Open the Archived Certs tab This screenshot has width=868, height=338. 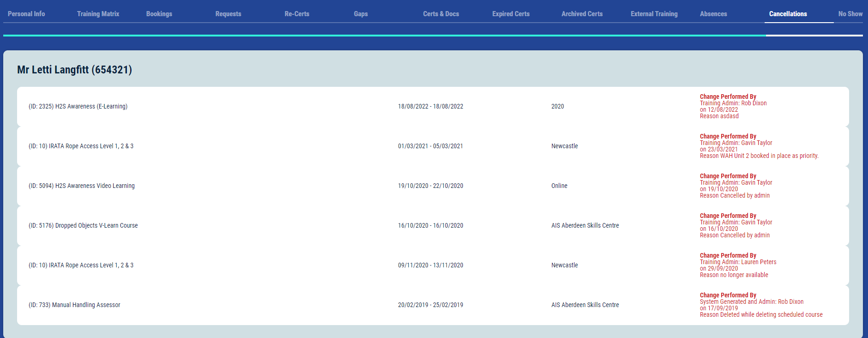tap(582, 14)
